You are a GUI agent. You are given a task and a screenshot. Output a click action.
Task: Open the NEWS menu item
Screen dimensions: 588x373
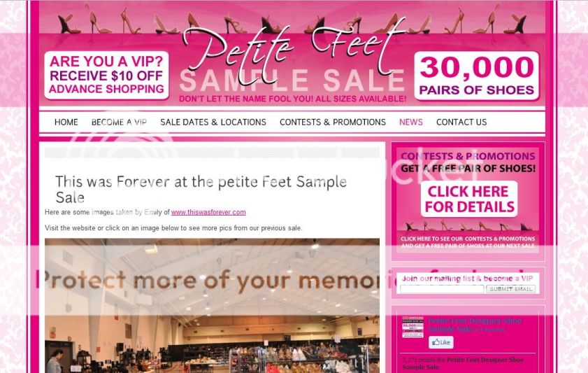click(410, 122)
